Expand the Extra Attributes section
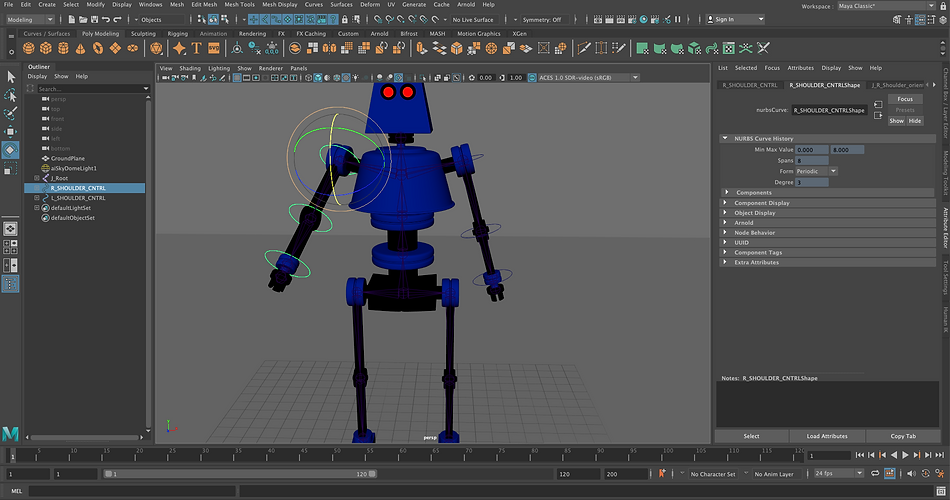 point(725,262)
